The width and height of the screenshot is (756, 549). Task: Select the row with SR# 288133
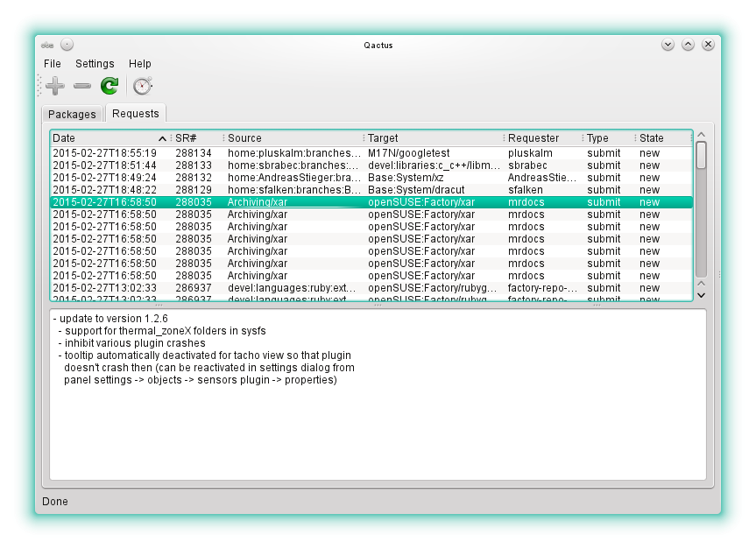(371, 165)
